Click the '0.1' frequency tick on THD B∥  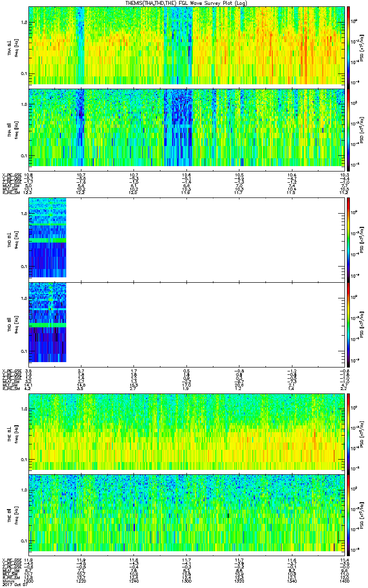point(24,351)
